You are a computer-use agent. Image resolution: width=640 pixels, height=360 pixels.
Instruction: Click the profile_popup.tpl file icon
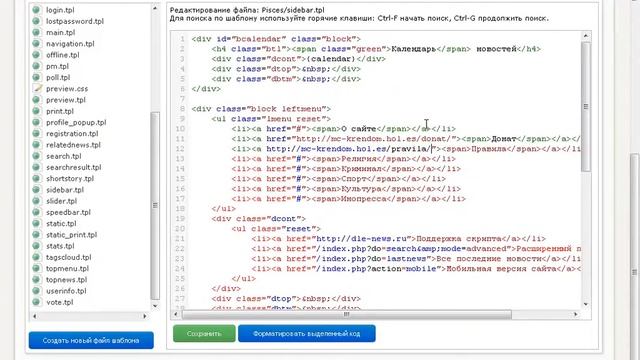36,122
